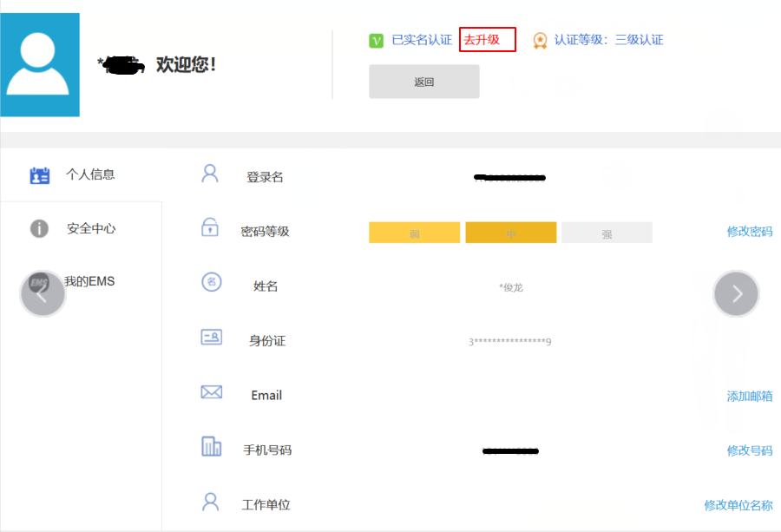Screen dimensions: 781x532
Task: Click the green real-name verified badge icon
Action: coord(376,40)
